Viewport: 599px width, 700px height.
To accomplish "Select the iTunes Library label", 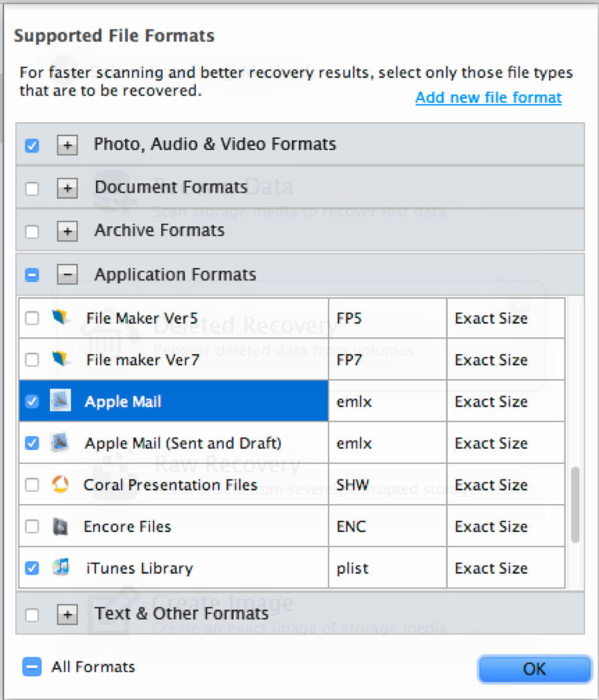I will pos(140,568).
